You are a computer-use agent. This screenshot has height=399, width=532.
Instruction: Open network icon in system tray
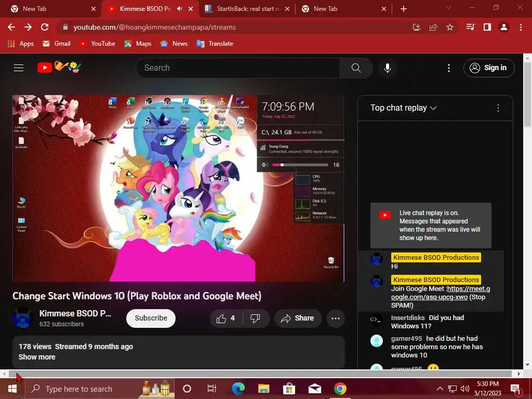point(453,389)
